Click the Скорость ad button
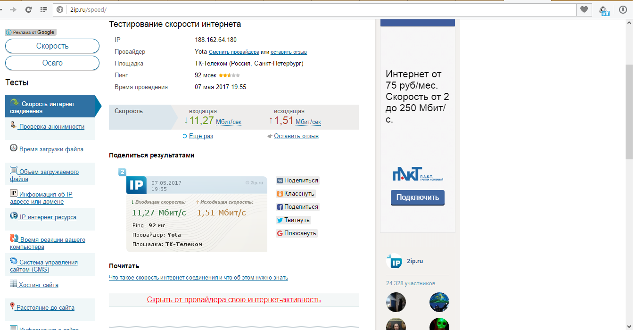Image resolution: width=644 pixels, height=330 pixels. 52,46
